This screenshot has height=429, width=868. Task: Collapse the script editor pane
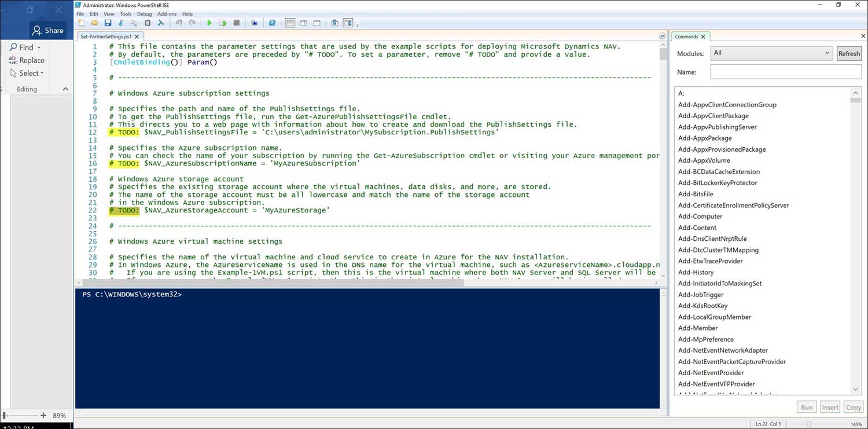point(662,35)
